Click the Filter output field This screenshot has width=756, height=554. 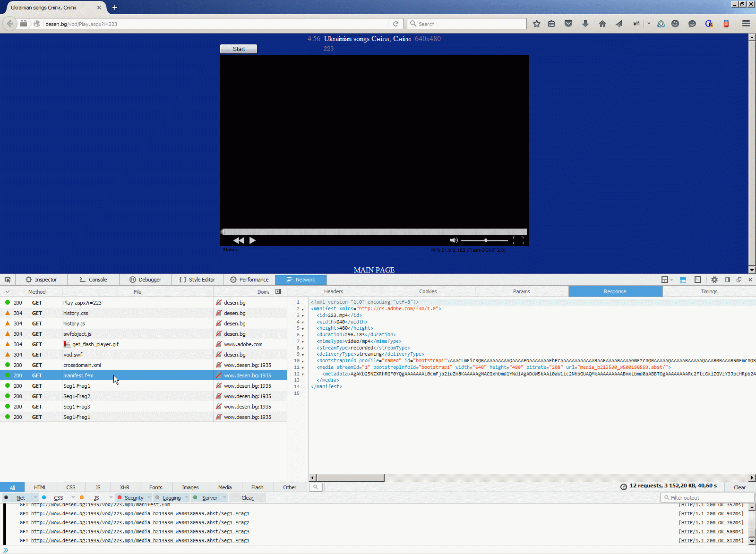tap(707, 498)
